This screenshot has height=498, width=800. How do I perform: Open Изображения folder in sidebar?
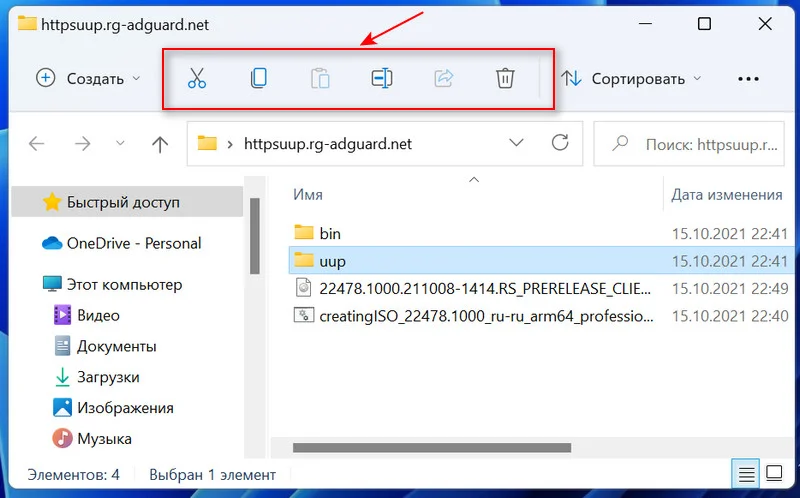point(113,408)
